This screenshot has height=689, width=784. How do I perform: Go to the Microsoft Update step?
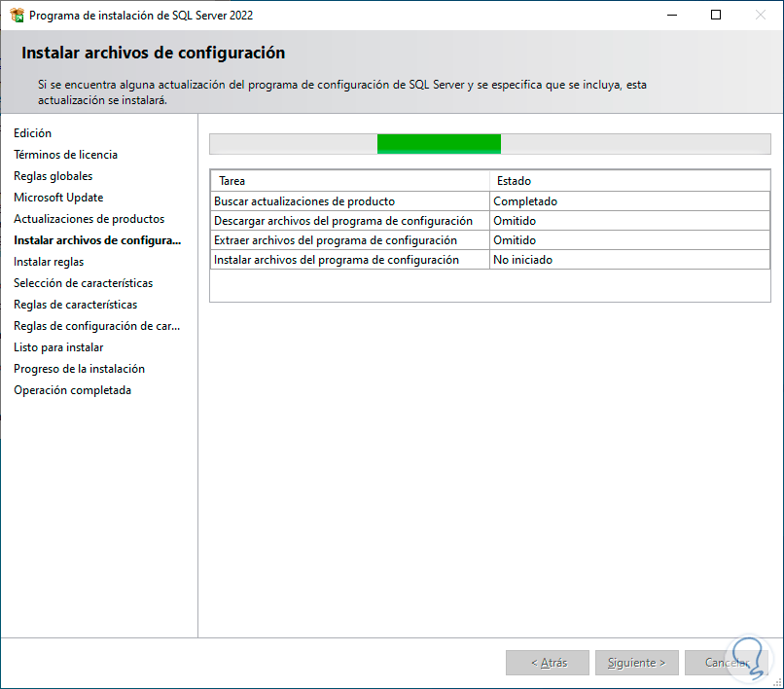coord(58,198)
